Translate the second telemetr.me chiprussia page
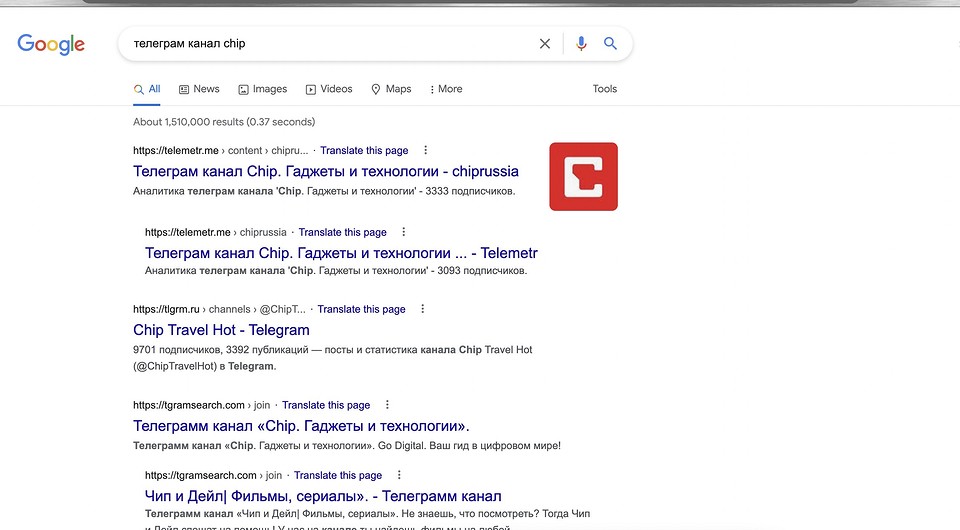Image resolution: width=960 pixels, height=530 pixels. click(x=343, y=233)
